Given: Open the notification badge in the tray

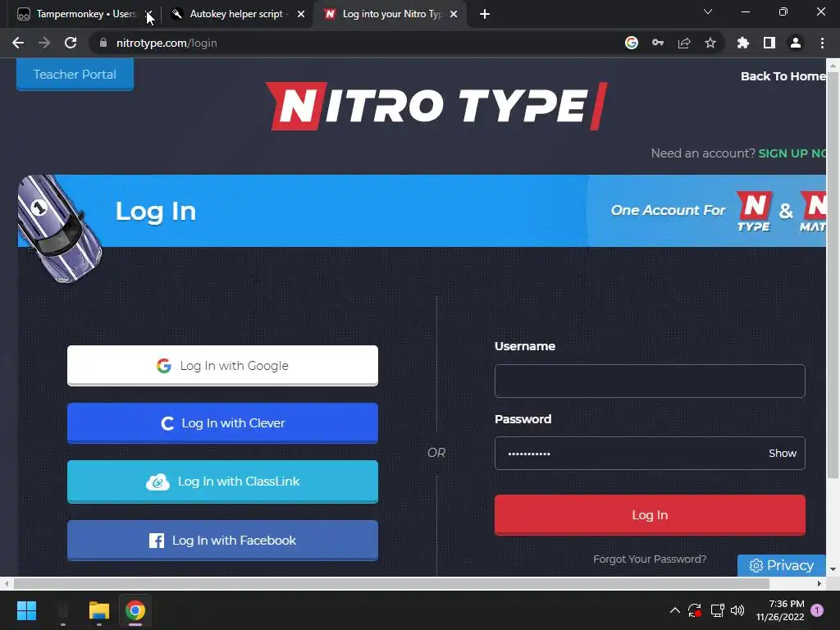Looking at the screenshot, I should pos(817,610).
